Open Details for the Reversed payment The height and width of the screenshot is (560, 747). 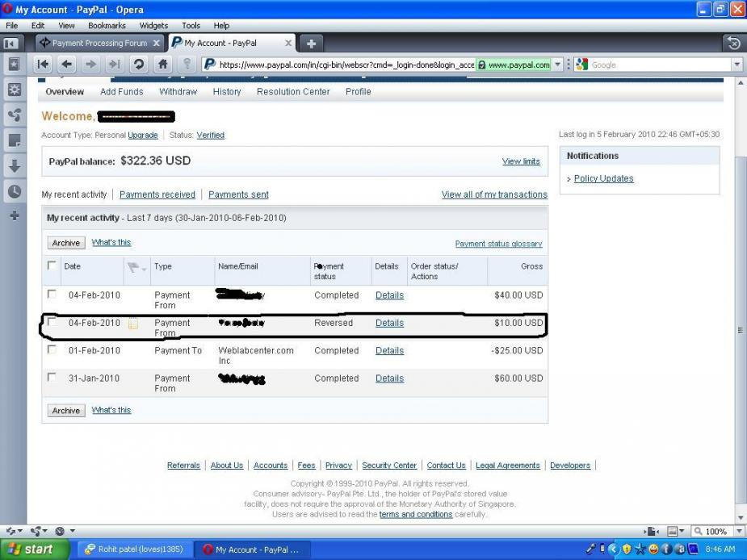(x=389, y=324)
